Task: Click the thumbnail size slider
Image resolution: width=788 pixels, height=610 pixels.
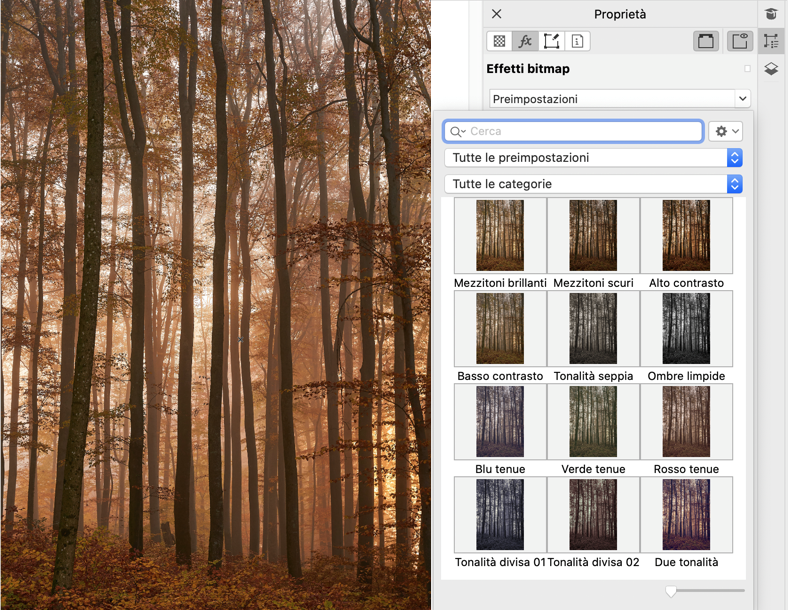Action: point(672,592)
